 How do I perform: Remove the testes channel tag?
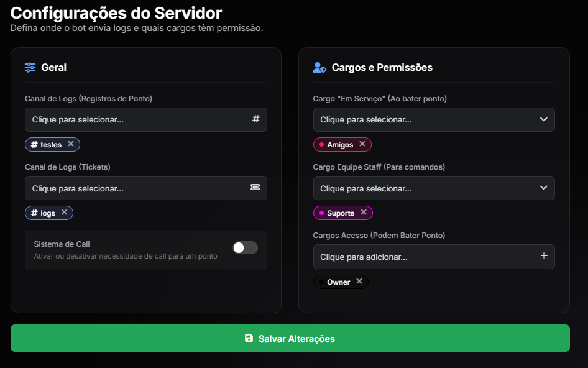[71, 144]
